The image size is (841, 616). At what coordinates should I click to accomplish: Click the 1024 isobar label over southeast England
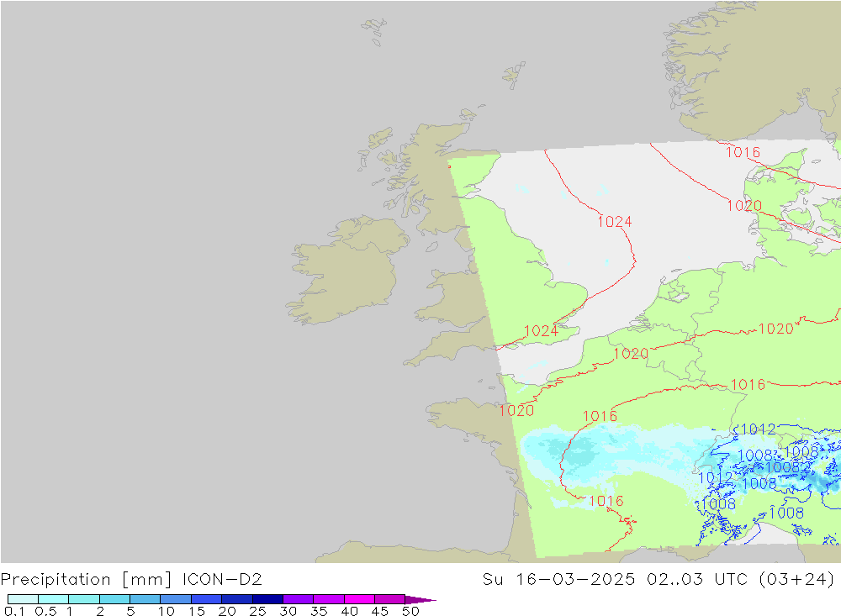(541, 331)
